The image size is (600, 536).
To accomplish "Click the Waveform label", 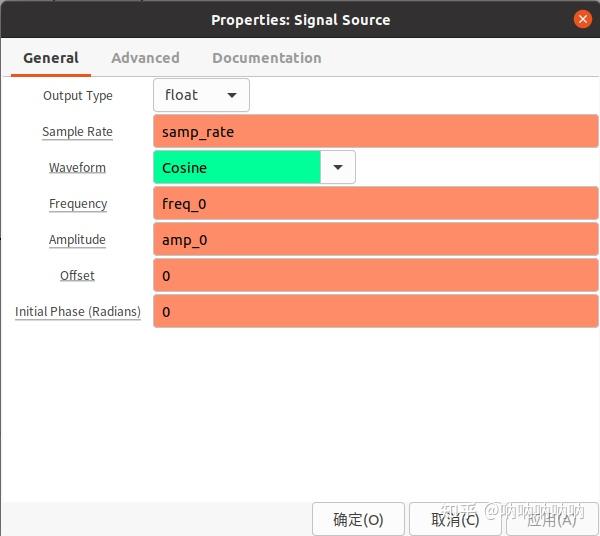I will click(77, 168).
